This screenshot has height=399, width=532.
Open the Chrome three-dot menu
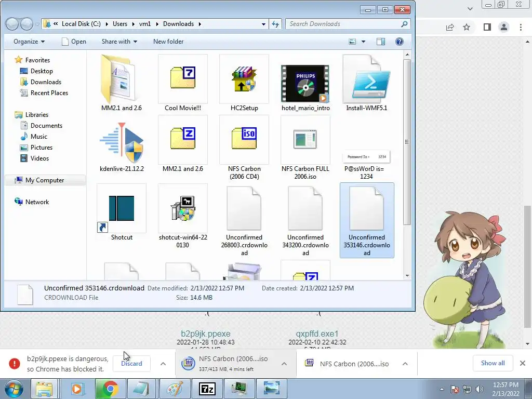[521, 27]
